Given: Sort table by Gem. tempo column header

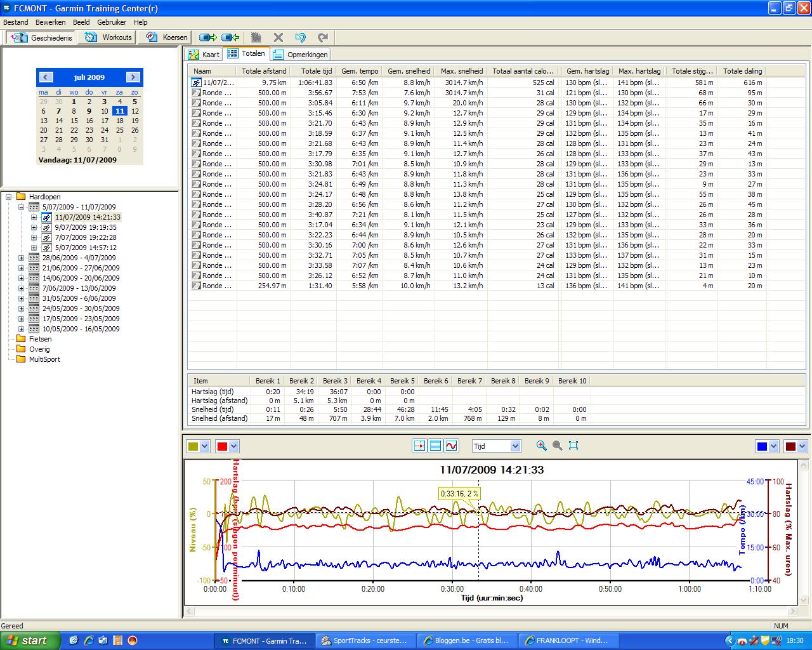Looking at the screenshot, I should [358, 71].
